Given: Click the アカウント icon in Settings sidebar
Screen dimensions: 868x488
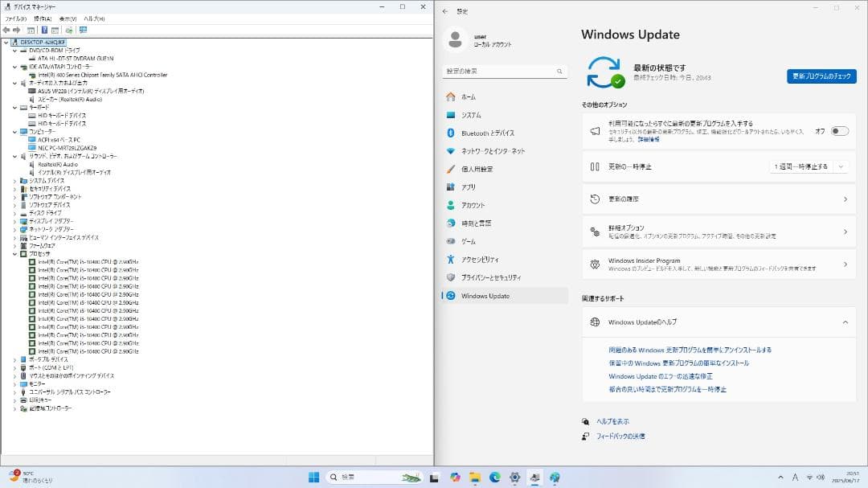Looking at the screenshot, I should point(450,205).
